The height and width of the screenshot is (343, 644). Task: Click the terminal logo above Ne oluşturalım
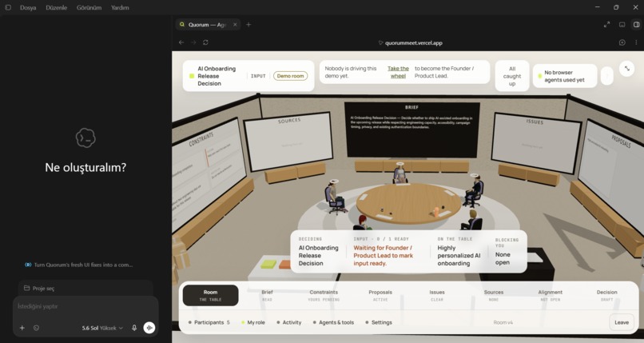pos(85,138)
